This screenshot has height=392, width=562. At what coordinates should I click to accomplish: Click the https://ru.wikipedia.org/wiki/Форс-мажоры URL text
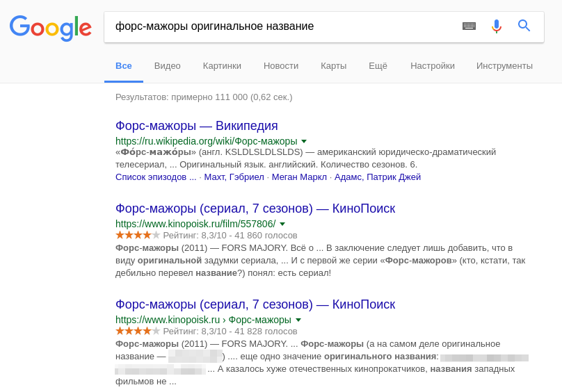[x=207, y=141]
